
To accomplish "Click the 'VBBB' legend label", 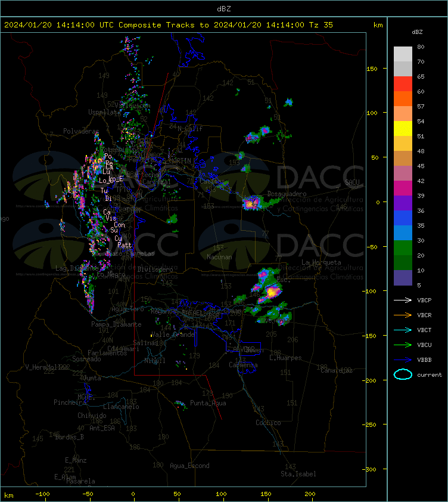I will (424, 360).
